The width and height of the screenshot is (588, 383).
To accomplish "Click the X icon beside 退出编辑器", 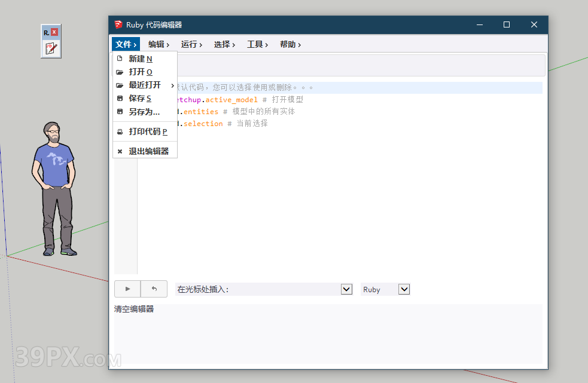I will tap(120, 151).
